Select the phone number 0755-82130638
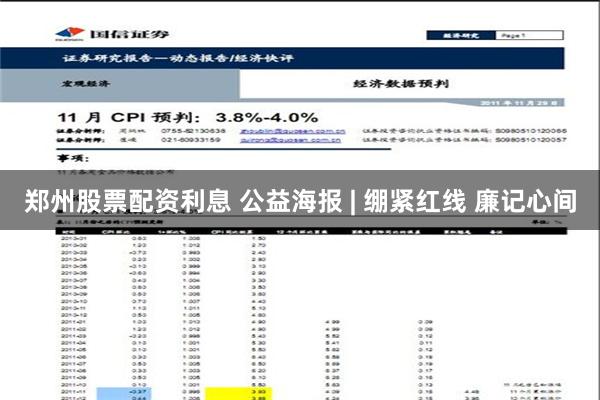Image resolution: width=600 pixels, height=400 pixels. (x=193, y=131)
